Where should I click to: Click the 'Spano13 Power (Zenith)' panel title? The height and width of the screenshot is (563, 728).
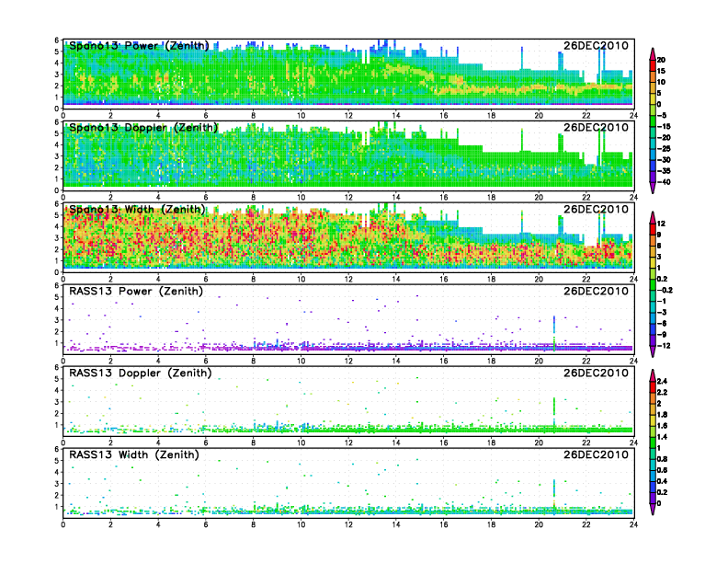click(138, 45)
